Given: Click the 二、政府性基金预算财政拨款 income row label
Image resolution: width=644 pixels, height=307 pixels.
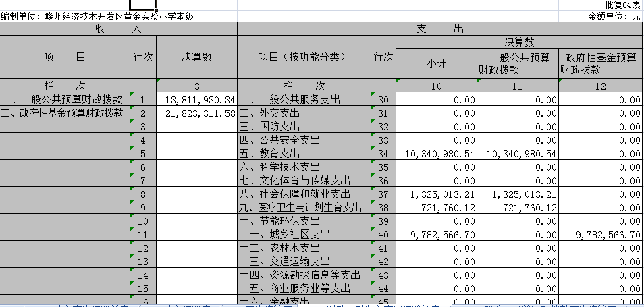Looking at the screenshot, I should tap(65, 113).
